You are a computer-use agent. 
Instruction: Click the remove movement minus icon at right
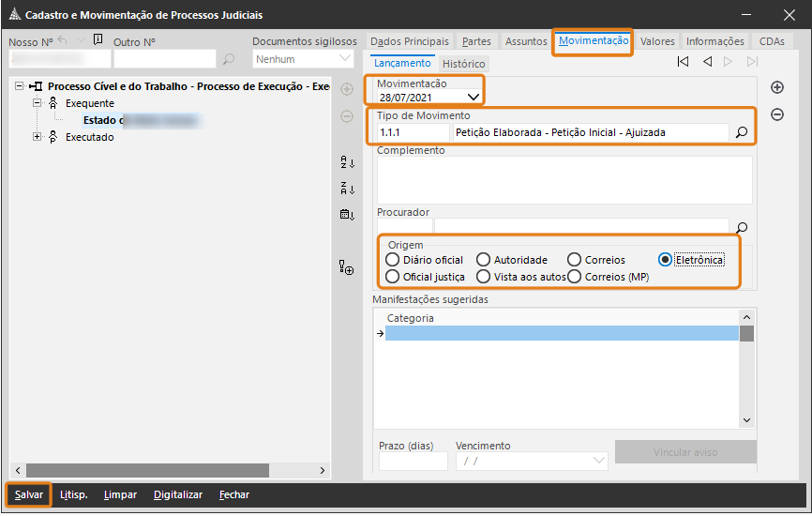[777, 114]
